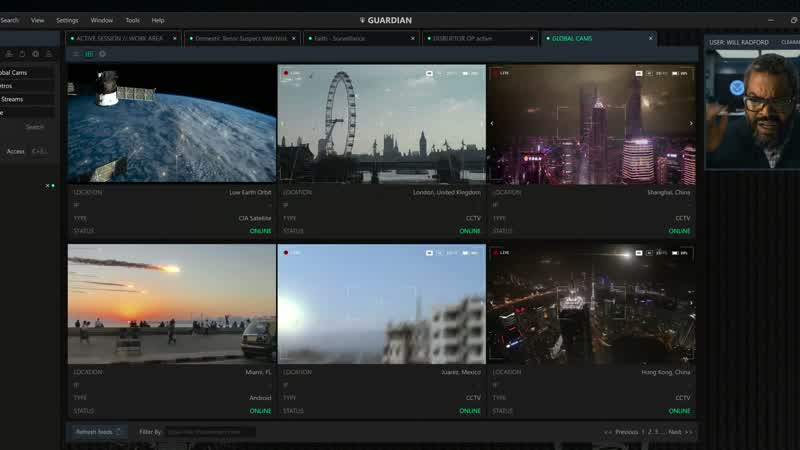Select the grid view layout icon
Image resolution: width=800 pixels, height=450 pixels.
tap(89, 54)
